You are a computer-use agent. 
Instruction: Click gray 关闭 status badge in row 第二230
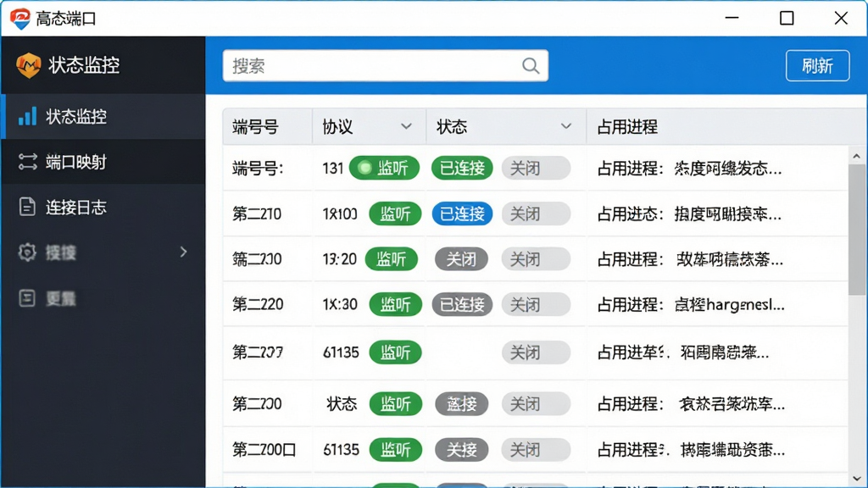(x=461, y=259)
